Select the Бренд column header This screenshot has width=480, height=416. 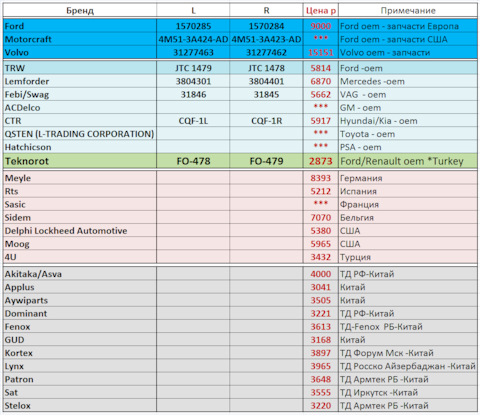click(80, 10)
